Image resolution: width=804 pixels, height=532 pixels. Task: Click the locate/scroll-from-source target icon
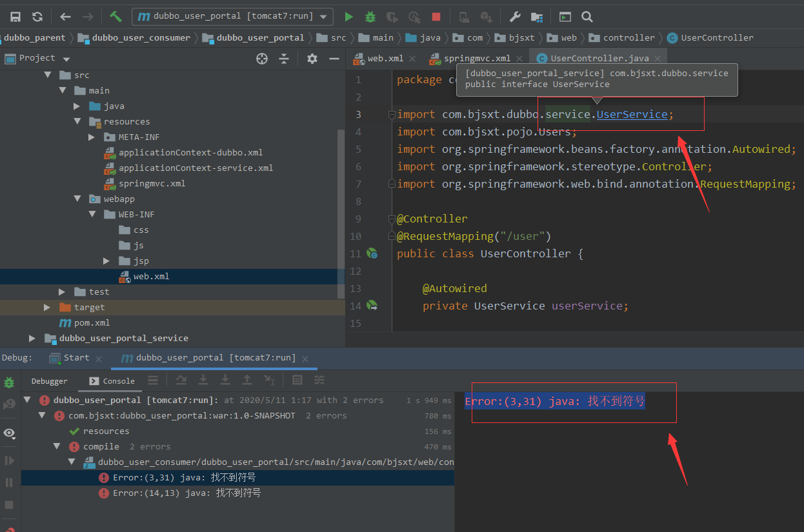pos(262,59)
